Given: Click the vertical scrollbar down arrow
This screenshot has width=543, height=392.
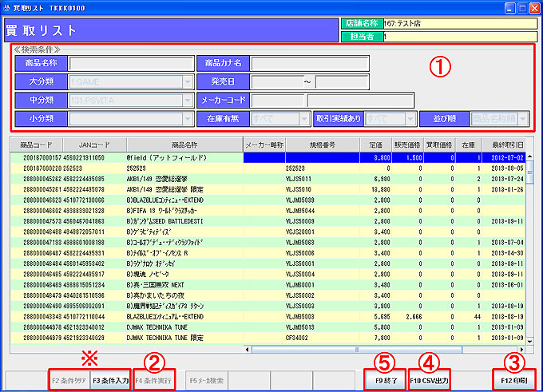Looking at the screenshot, I should click(530, 339).
